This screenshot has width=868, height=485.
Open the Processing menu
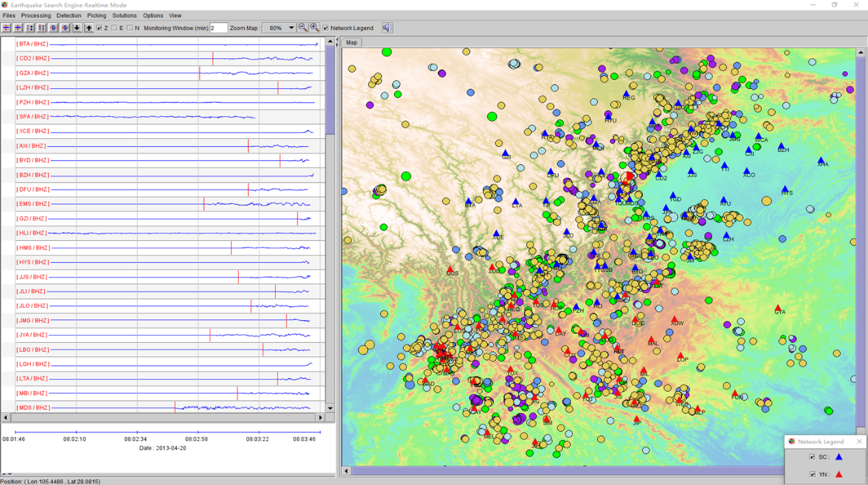[x=36, y=15]
